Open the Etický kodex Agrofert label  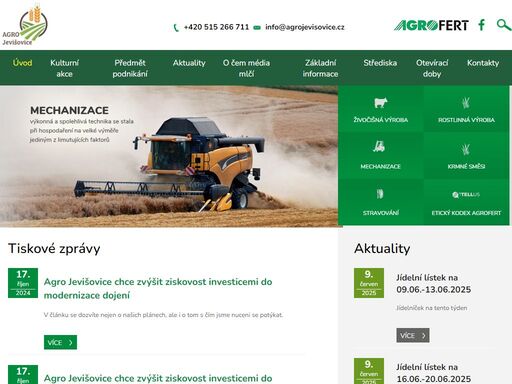[466, 213]
